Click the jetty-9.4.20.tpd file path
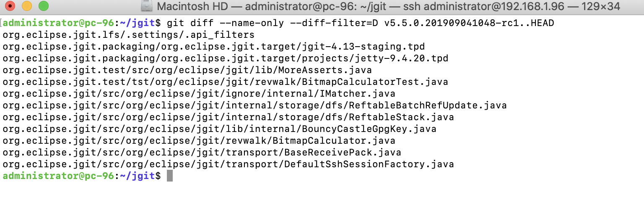Screen dimensions: 644x216 pos(225,58)
